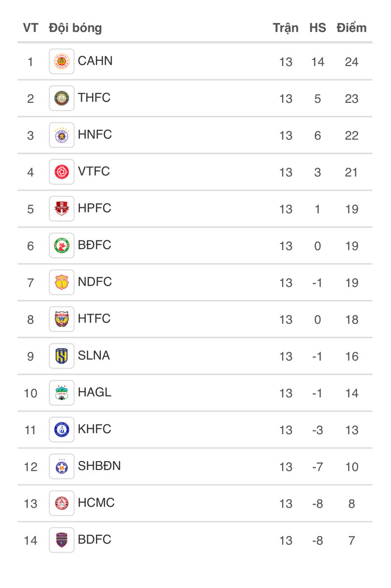This screenshot has width=391, height=588.
Task: Select the HNFC purple badge icon
Action: [x=61, y=135]
